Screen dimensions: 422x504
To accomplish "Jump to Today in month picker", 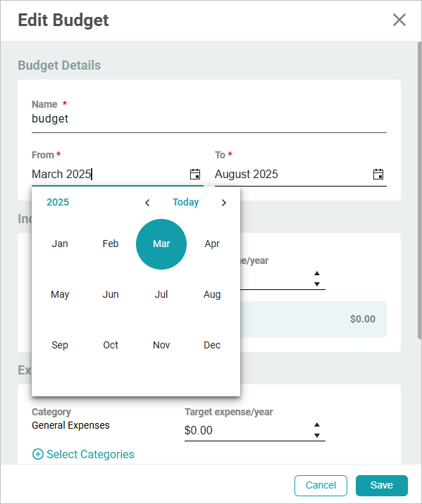I will click(x=185, y=202).
